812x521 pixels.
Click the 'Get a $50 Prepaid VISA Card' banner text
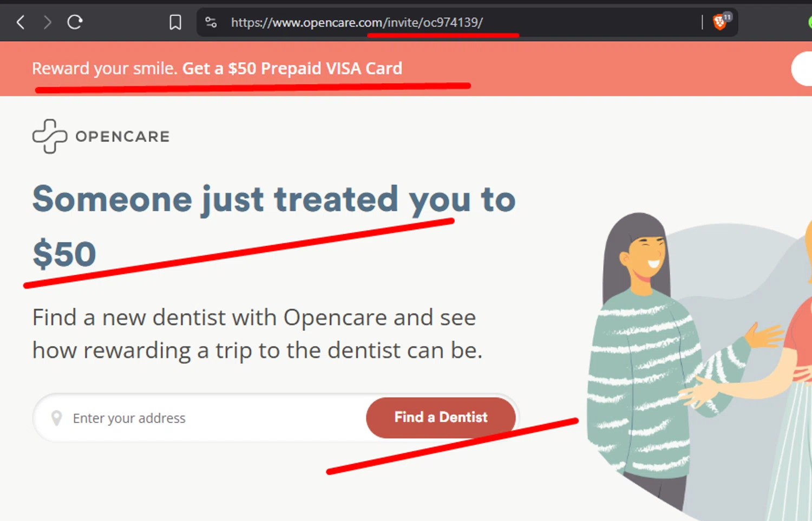coord(292,69)
